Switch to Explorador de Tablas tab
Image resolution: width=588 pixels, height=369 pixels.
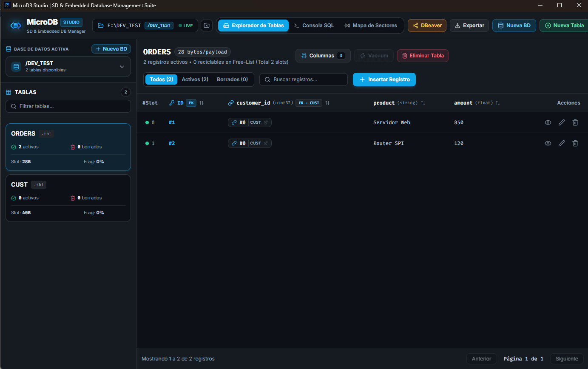coord(253,26)
